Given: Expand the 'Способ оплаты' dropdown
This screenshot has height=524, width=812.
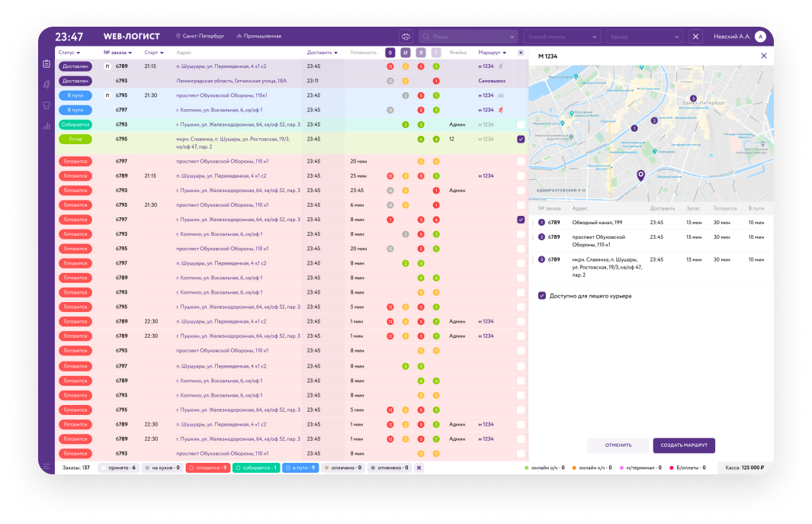Looking at the screenshot, I should [563, 37].
